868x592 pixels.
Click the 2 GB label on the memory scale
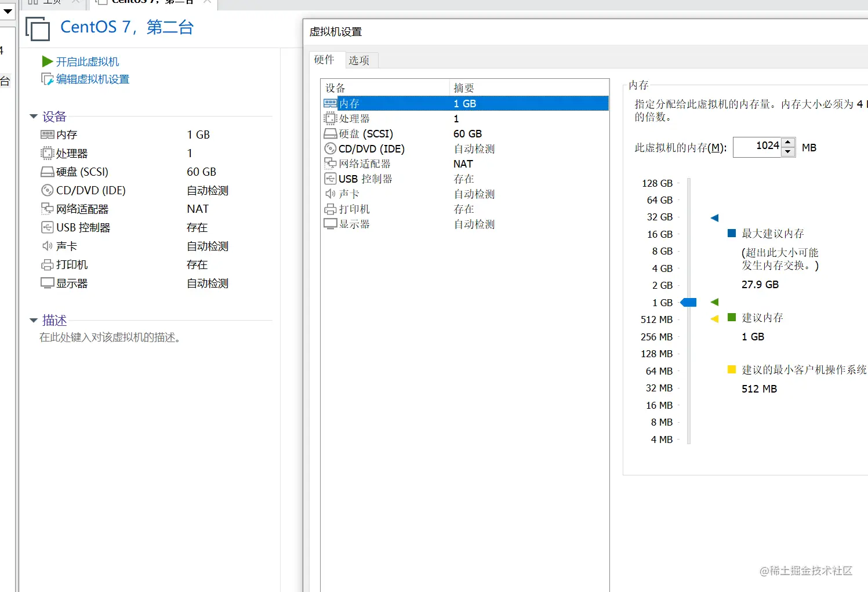pyautogui.click(x=662, y=285)
